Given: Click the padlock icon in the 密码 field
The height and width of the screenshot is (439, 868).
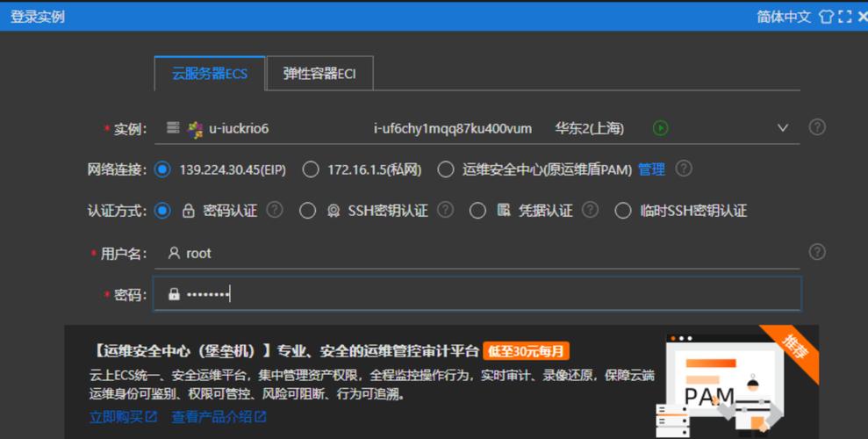Looking at the screenshot, I should click(x=174, y=294).
